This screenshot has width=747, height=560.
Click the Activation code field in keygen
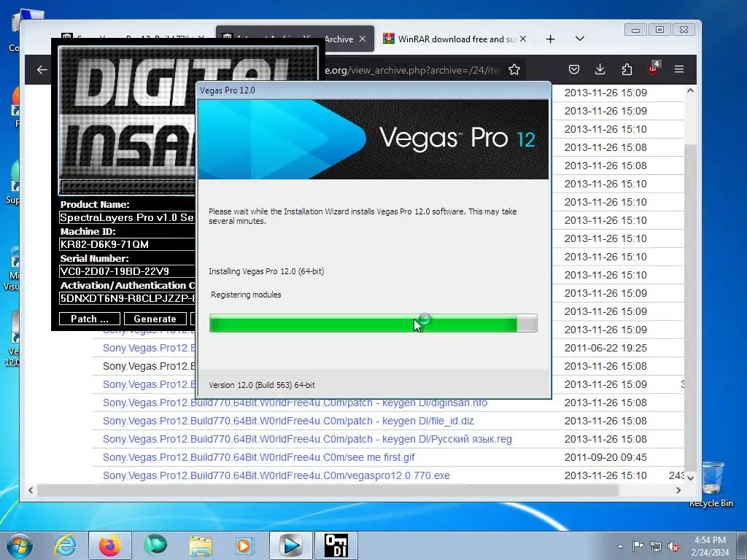127,298
